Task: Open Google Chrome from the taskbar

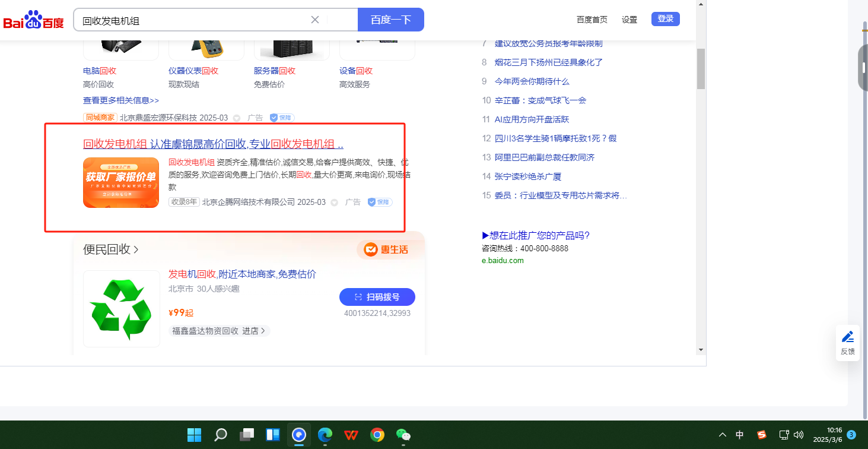Action: [377, 435]
